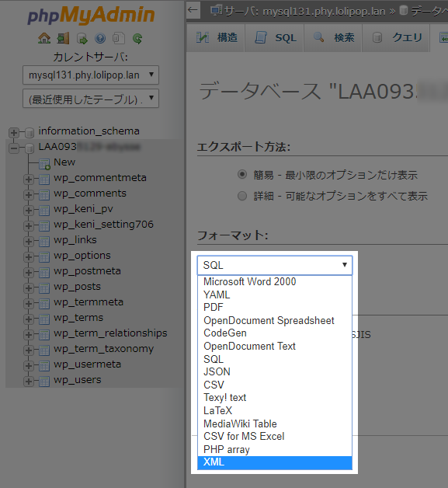Click the copy documents icon
The height and width of the screenshot is (488, 448).
click(119, 39)
